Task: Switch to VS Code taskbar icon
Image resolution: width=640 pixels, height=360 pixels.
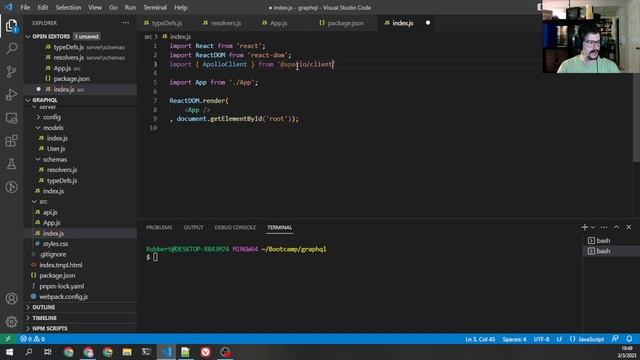Action: tap(166, 352)
